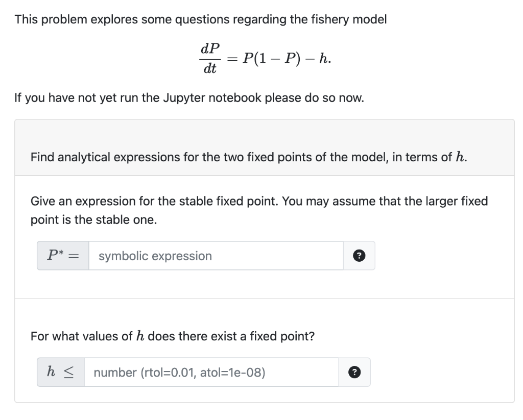Click the stable fixed point question prompt

(255, 210)
